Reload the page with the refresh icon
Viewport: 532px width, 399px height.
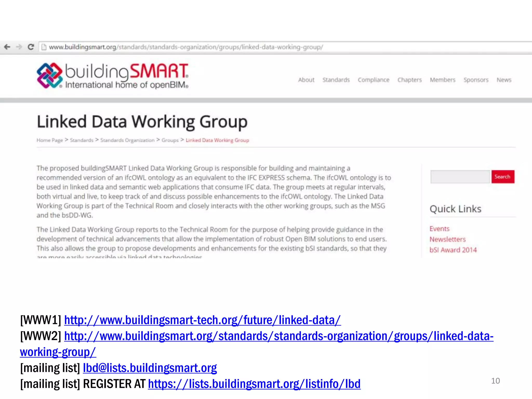point(31,47)
